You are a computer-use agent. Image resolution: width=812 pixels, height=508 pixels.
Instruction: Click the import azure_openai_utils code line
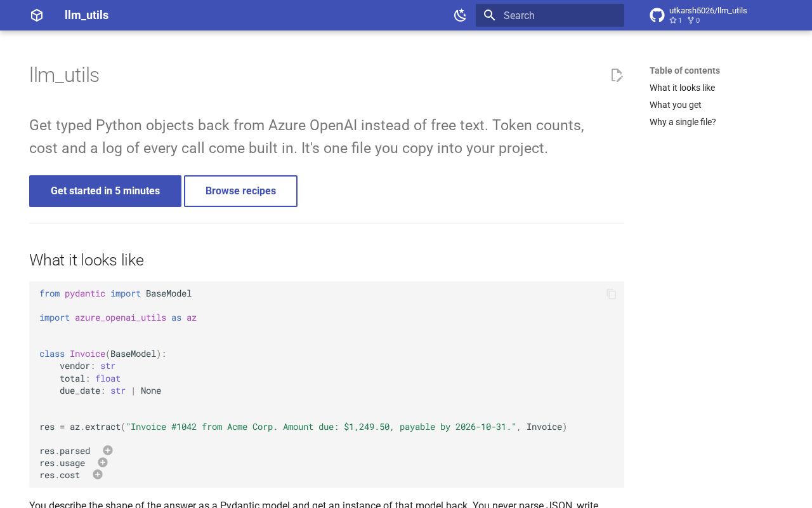point(118,317)
